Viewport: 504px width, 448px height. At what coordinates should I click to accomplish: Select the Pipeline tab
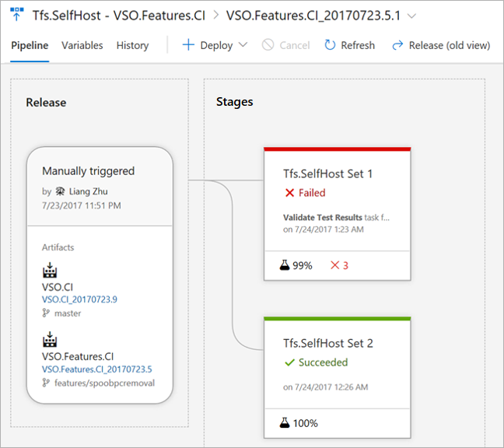[30, 45]
